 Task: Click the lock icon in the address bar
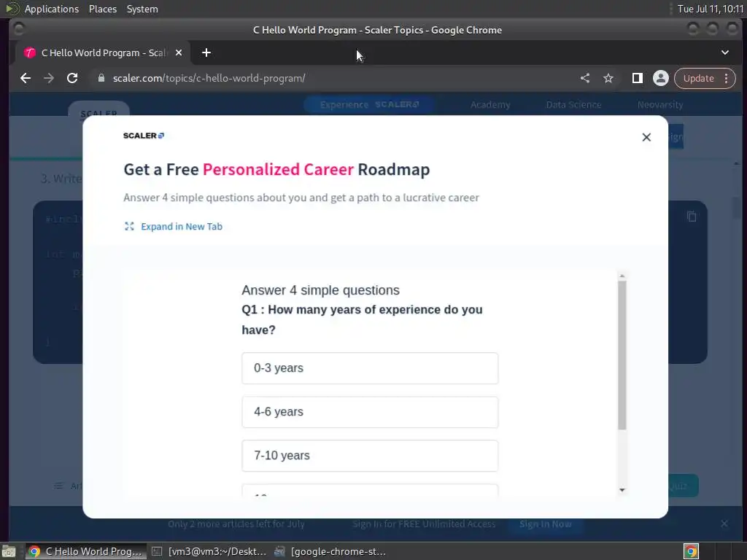coord(101,78)
